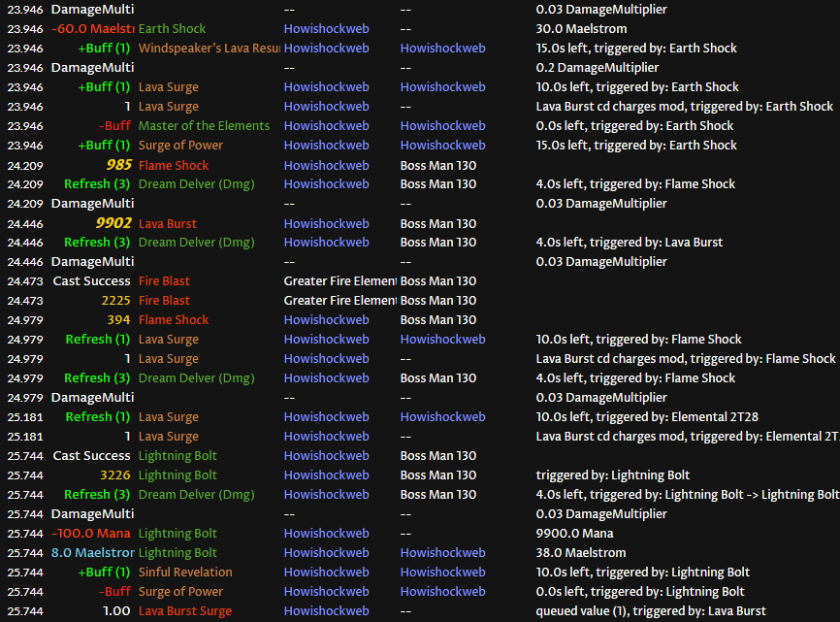Screen dimensions: 840x622
Task: Open the Master of the Elements spell
Action: [204, 126]
